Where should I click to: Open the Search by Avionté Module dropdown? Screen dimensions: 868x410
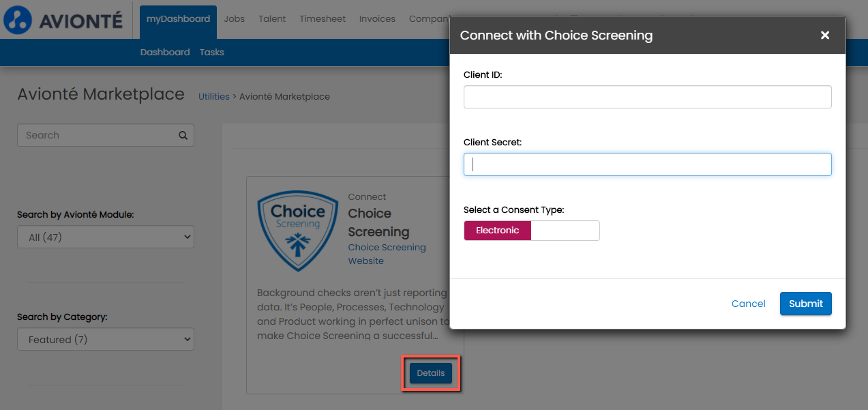point(106,237)
